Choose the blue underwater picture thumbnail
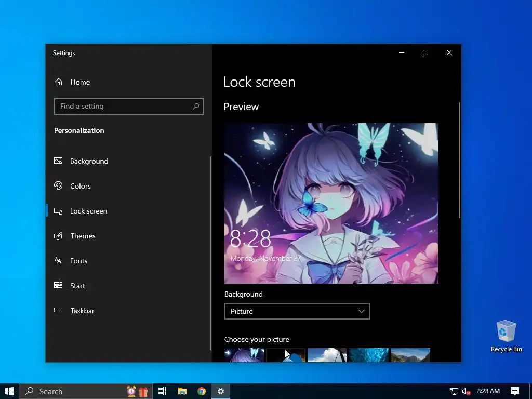Viewport: 532px width, 399px height. pyautogui.click(x=369, y=355)
